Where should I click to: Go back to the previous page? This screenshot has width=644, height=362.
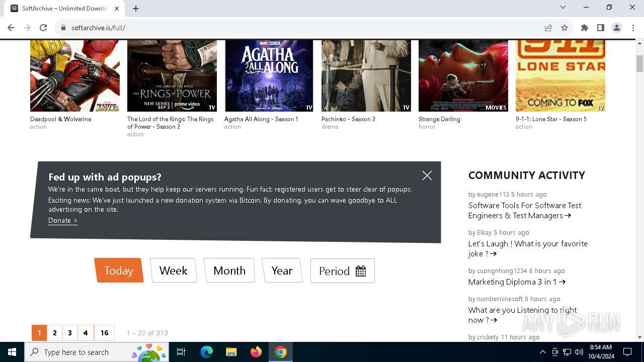pyautogui.click(x=11, y=28)
